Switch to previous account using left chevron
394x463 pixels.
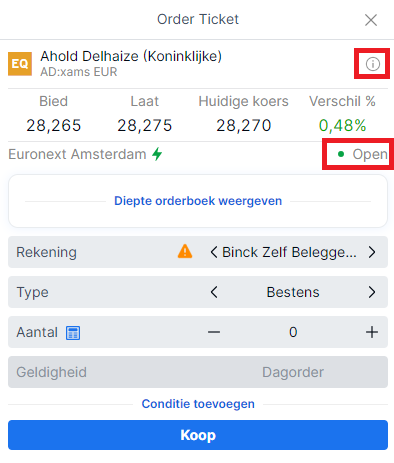pos(214,252)
